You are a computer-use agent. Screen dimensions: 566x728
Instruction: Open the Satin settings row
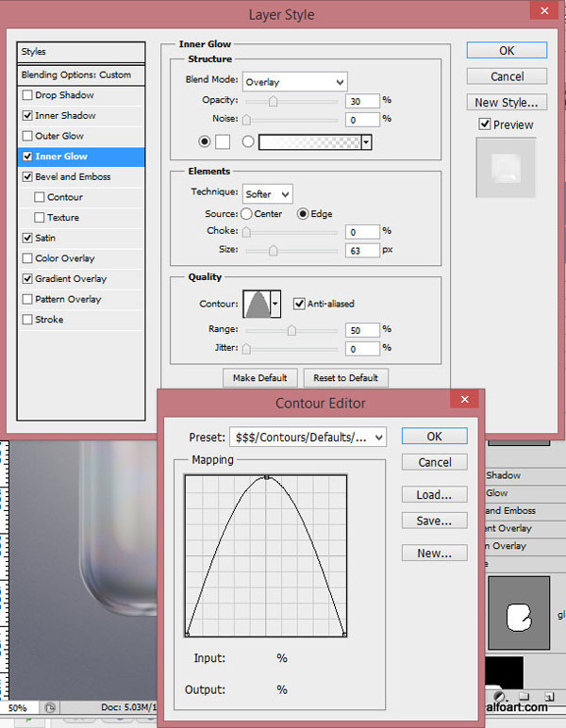[x=81, y=239]
